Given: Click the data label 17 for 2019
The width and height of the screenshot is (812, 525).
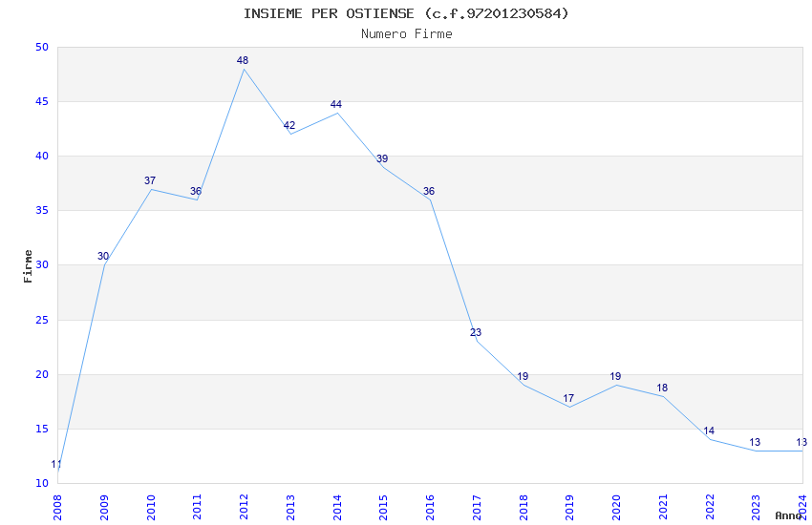Looking at the screenshot, I should pos(568,398).
